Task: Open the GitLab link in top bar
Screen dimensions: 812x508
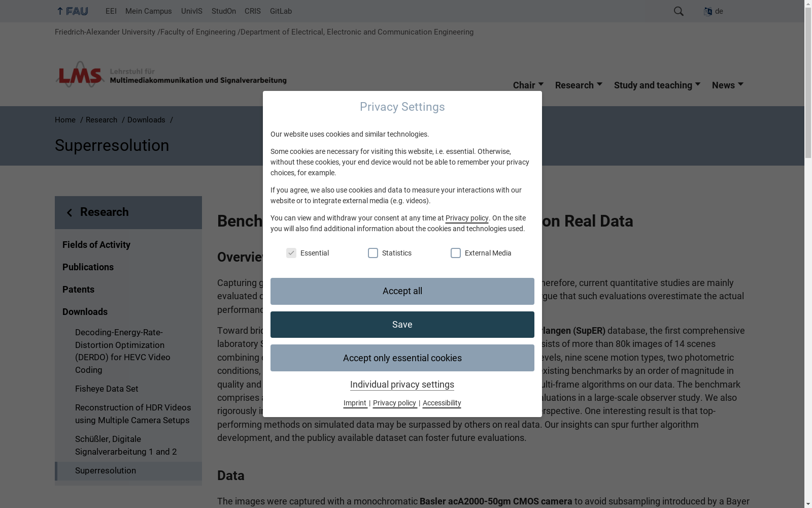Action: (x=281, y=11)
